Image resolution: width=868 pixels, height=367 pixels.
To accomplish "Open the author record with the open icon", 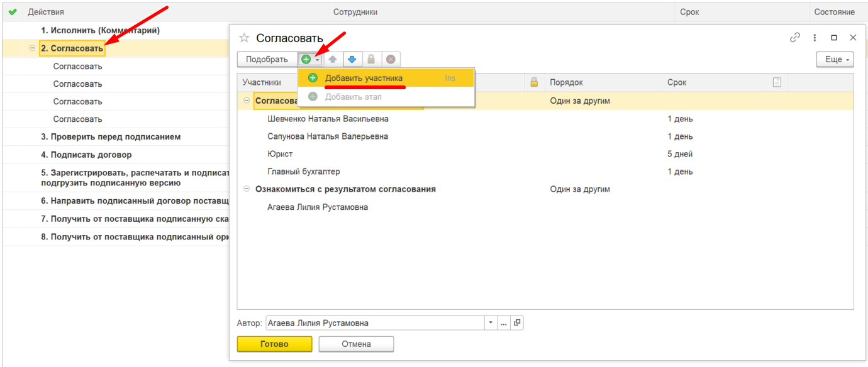I will 517,323.
